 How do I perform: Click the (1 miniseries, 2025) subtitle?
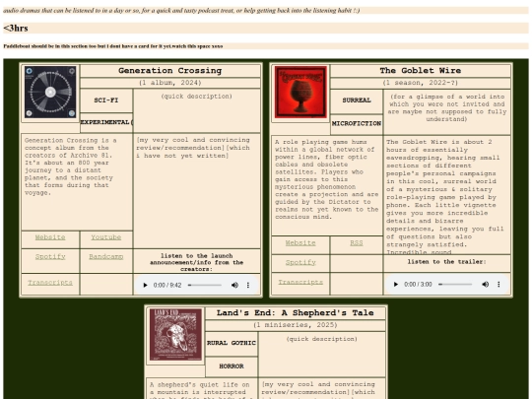[296, 325]
